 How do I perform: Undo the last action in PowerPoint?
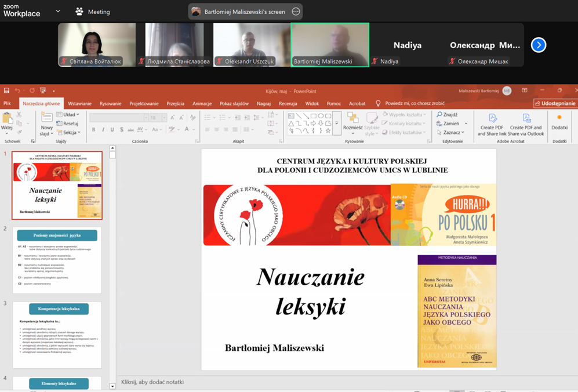tap(17, 90)
